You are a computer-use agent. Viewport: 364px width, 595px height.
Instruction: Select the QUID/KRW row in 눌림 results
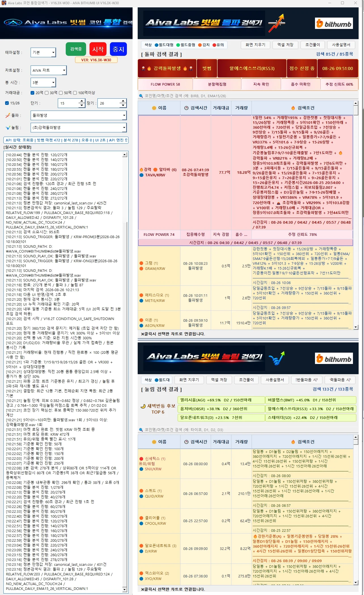click(x=245, y=494)
